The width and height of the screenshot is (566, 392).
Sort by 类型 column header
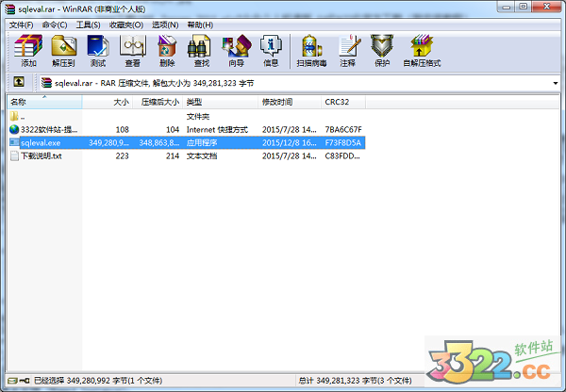coord(221,102)
